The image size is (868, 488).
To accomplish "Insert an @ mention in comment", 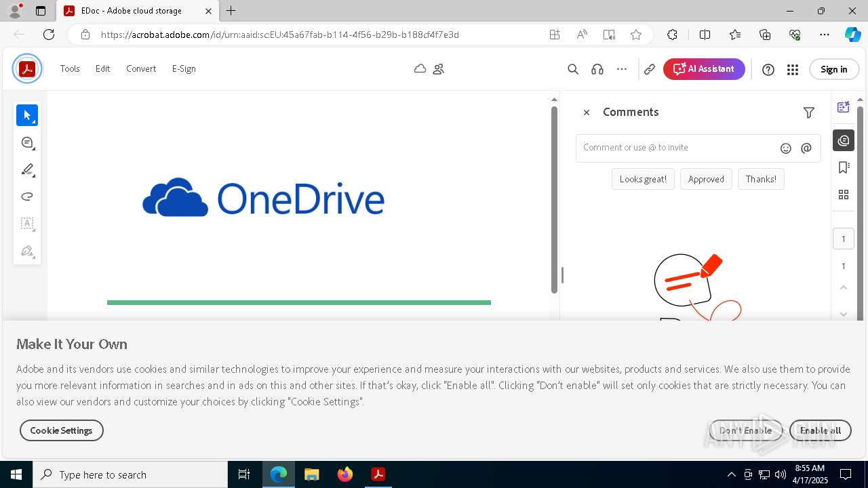I will pyautogui.click(x=806, y=148).
